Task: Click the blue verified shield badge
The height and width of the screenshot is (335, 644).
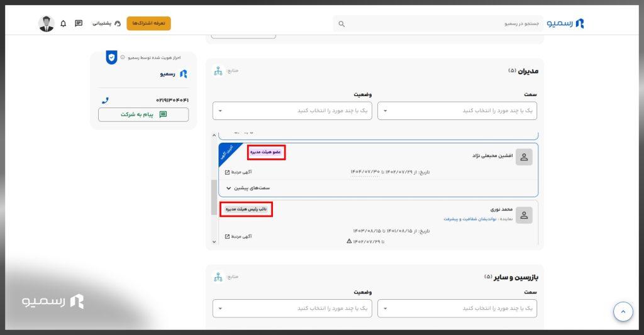Action: tap(111, 57)
